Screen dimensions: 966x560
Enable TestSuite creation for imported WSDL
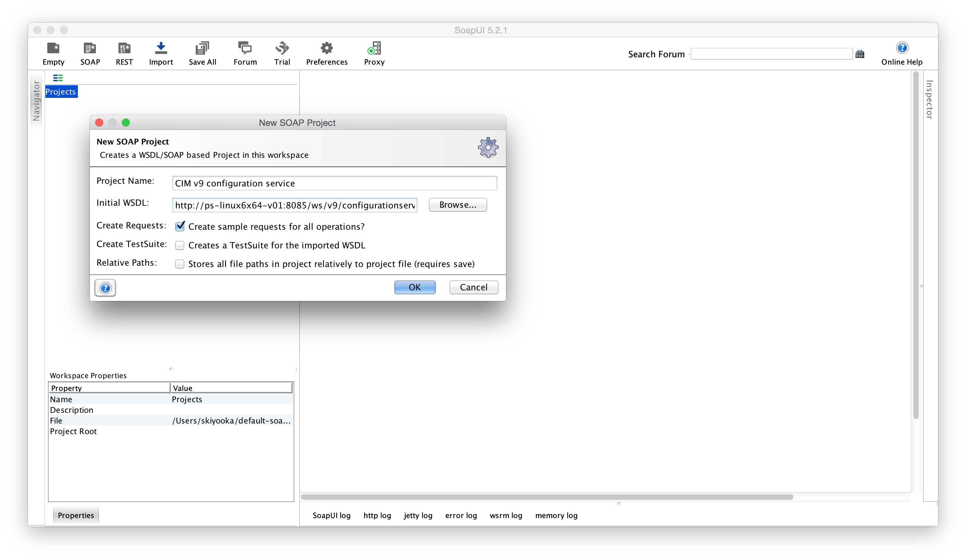click(x=180, y=245)
